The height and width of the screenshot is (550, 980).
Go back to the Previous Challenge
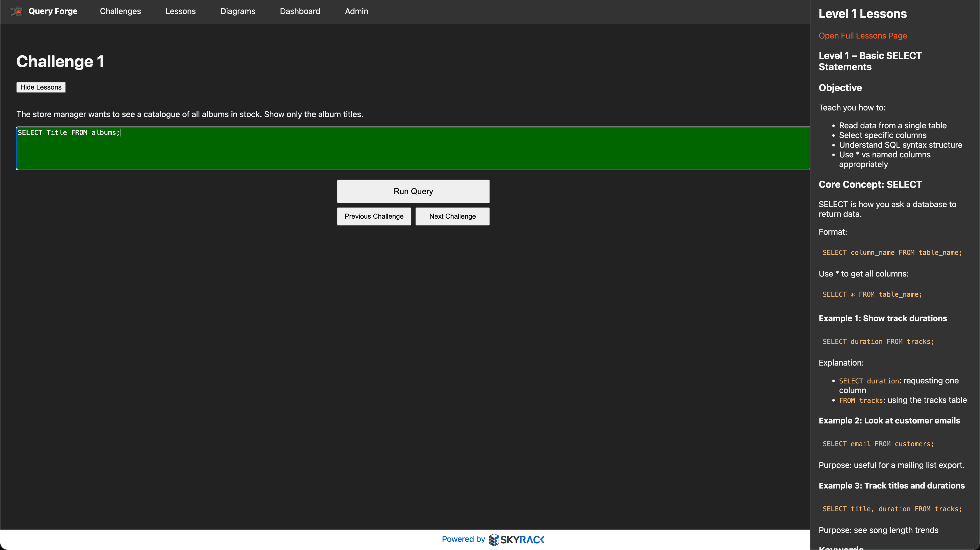coord(374,216)
